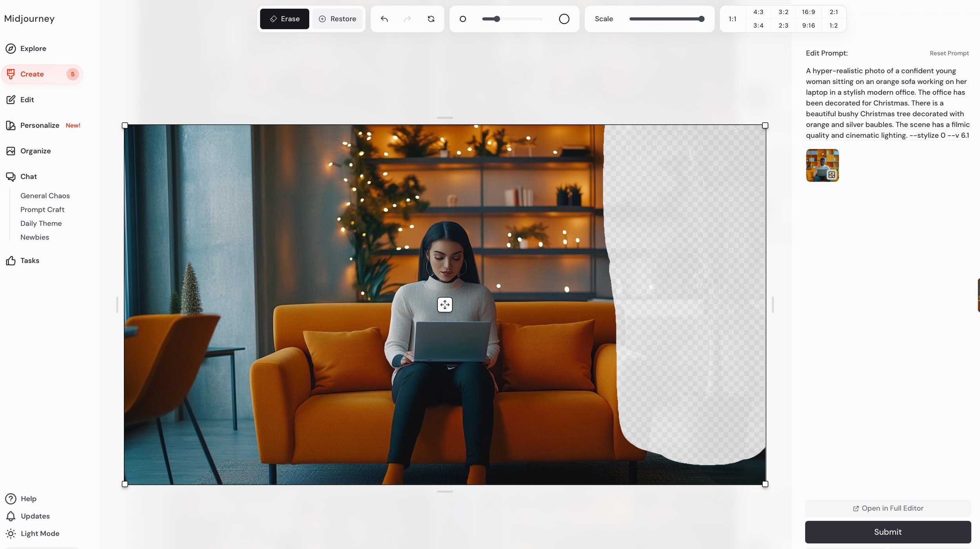Select the Erase tool

coord(285,19)
